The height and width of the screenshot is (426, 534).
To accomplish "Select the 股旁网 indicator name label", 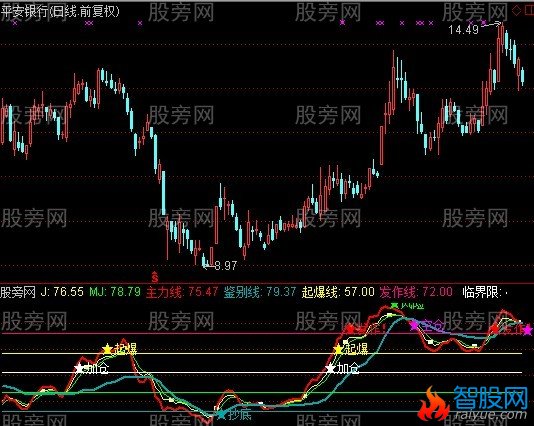I will 18,292.
